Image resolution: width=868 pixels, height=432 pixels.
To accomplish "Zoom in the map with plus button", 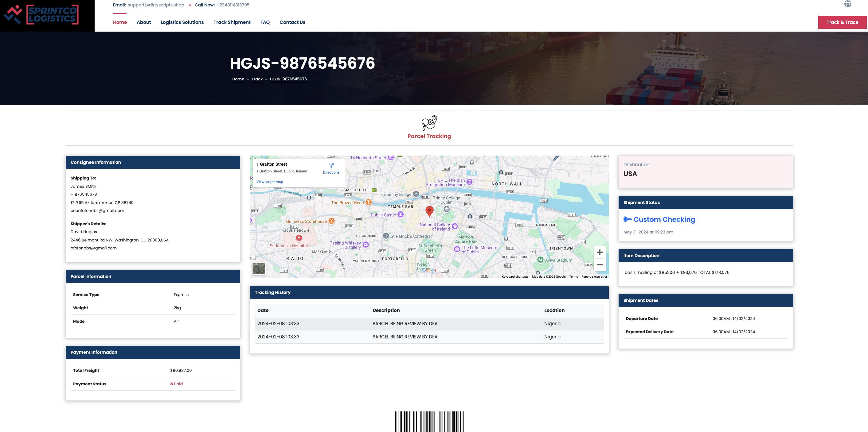I will pyautogui.click(x=600, y=252).
